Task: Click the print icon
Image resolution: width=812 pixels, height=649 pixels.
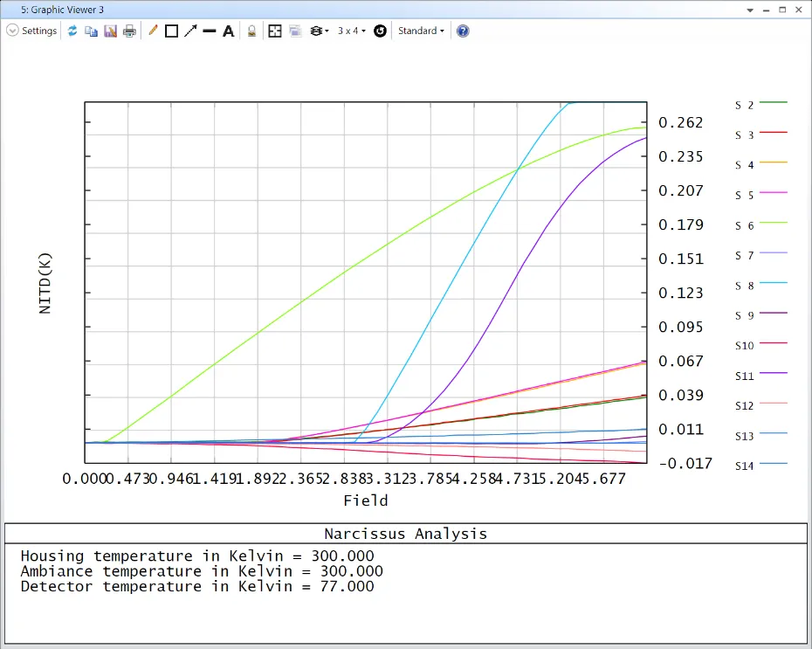Action: click(x=129, y=31)
